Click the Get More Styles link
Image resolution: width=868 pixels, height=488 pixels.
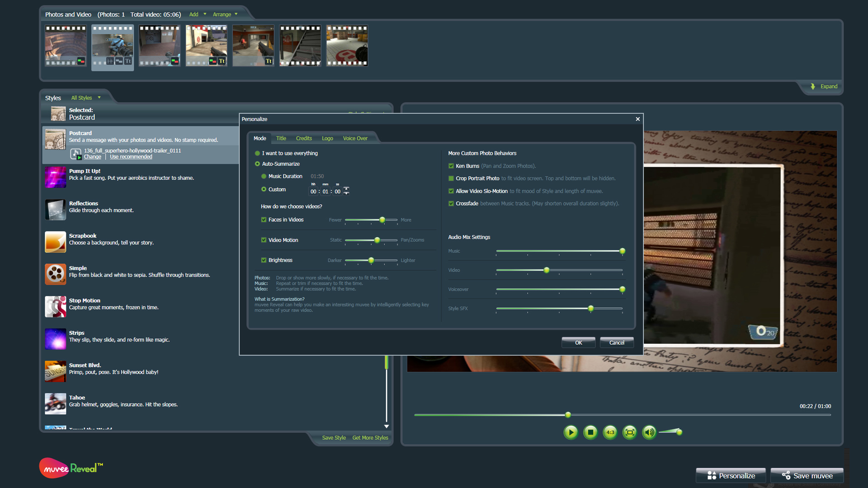coord(370,437)
